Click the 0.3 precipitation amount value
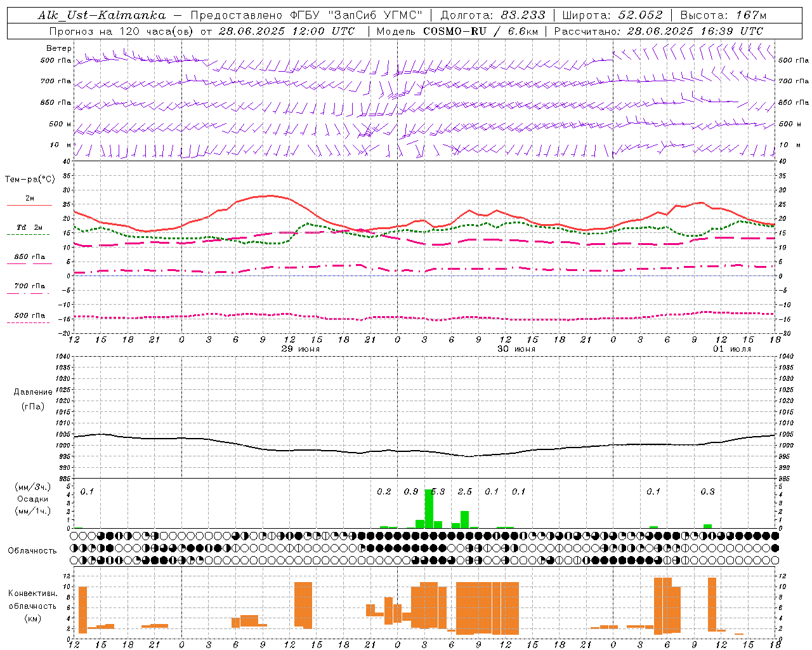 click(x=707, y=491)
